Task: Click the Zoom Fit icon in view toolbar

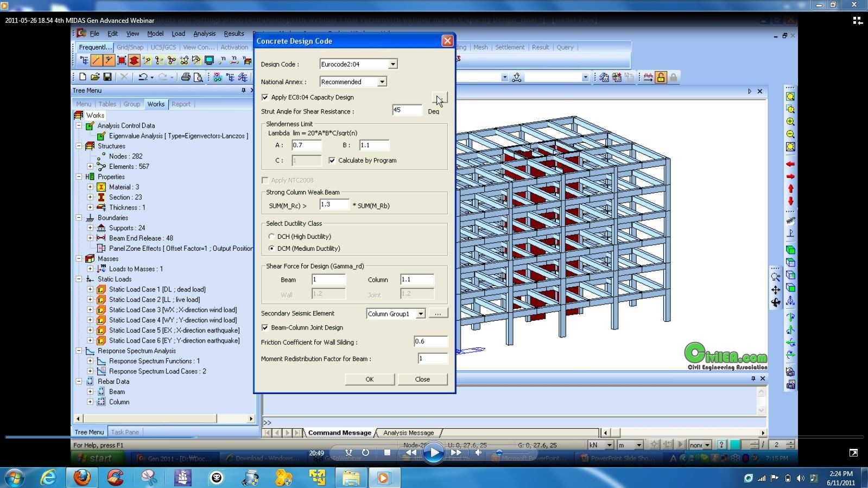Action: point(790,97)
